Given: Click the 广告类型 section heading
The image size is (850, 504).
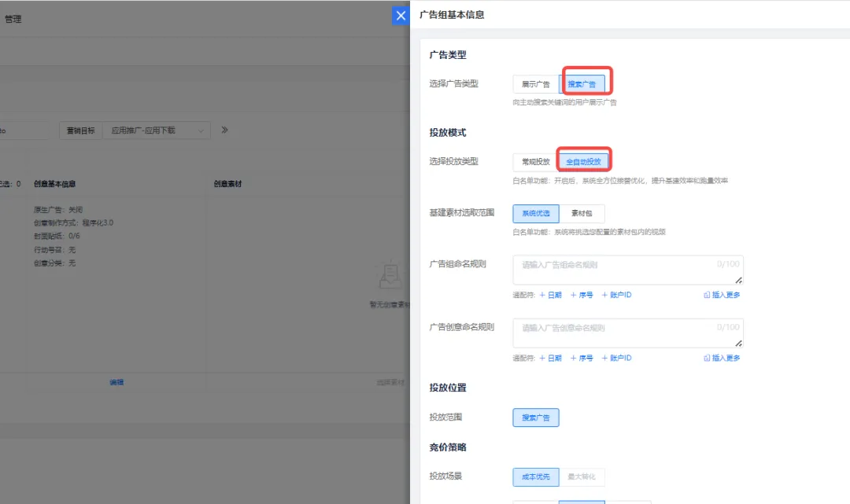Looking at the screenshot, I should 448,55.
